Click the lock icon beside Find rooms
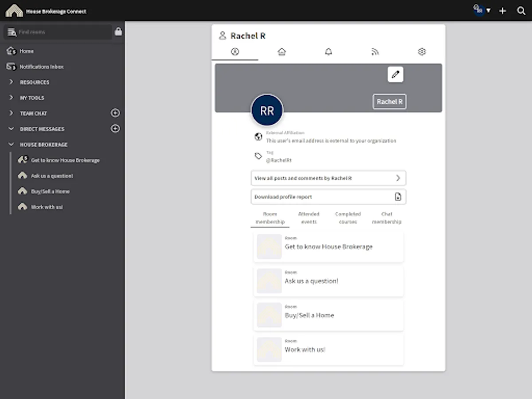532x399 pixels. pos(118,31)
